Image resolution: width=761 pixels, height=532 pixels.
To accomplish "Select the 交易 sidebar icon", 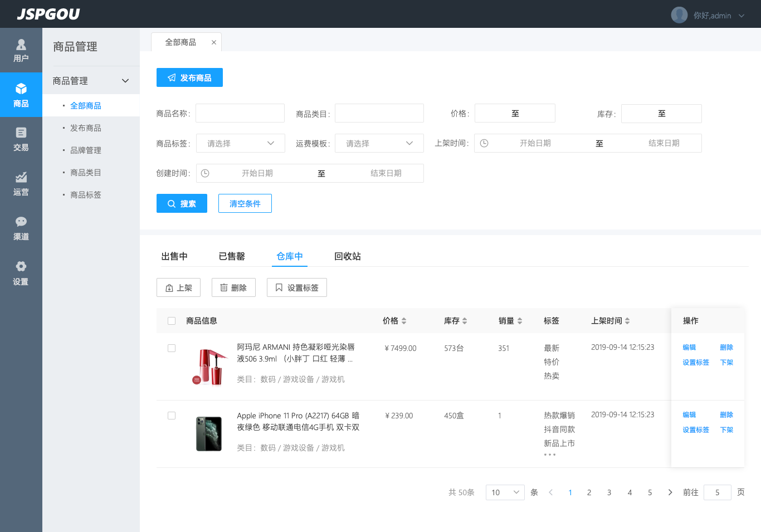I will coord(21,139).
